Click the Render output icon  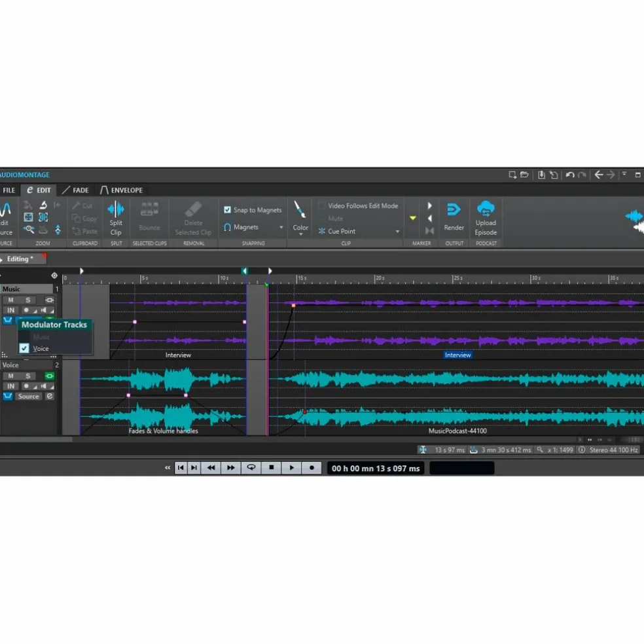click(454, 209)
